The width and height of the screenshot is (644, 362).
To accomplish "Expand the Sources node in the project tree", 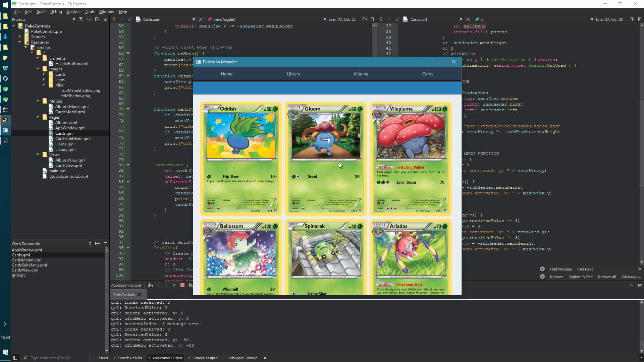I will [19, 37].
